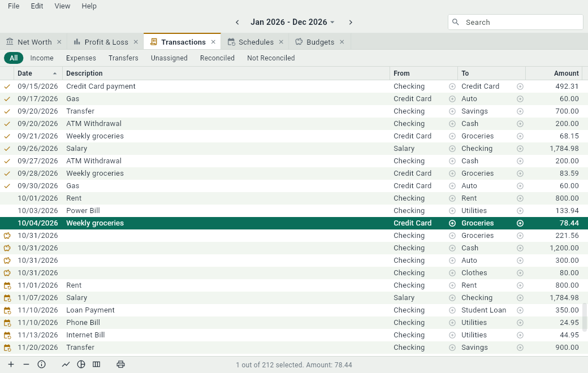Filter transactions by Income
The image size is (588, 373).
pyautogui.click(x=42, y=58)
